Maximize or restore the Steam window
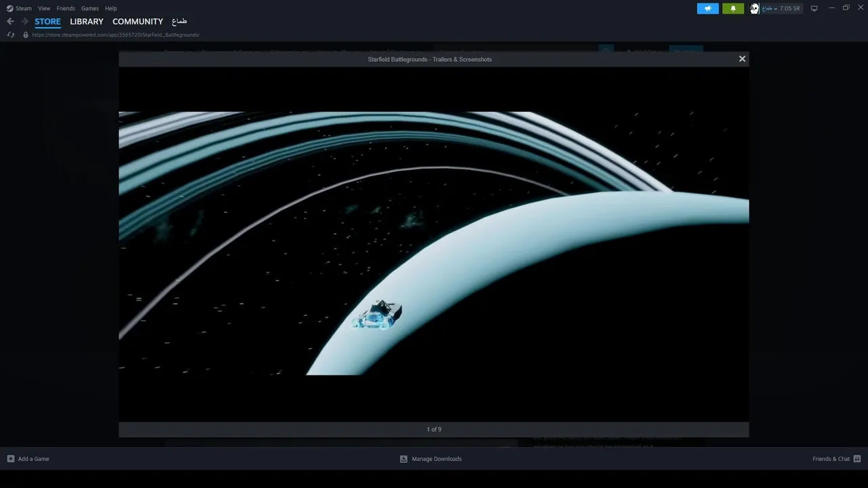Screen dimensions: 868x488 point(846,8)
